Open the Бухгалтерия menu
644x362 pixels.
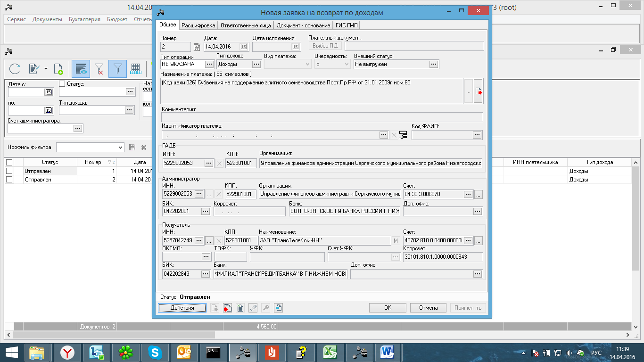84,19
